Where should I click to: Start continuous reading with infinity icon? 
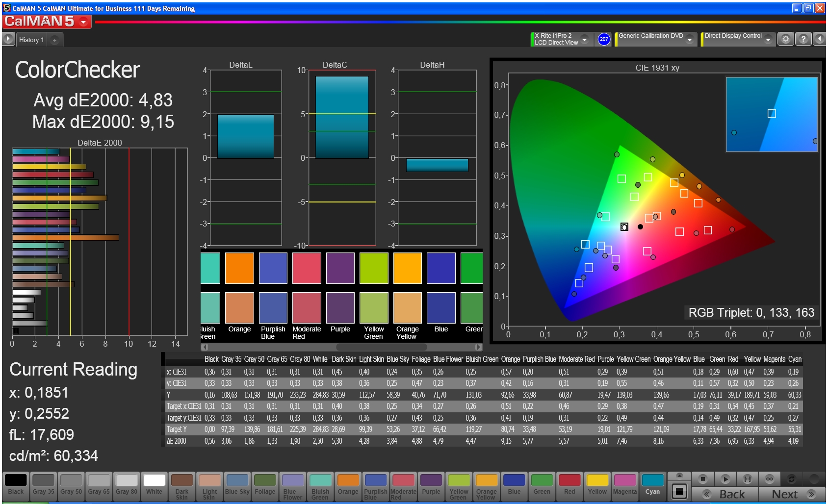[x=770, y=479]
